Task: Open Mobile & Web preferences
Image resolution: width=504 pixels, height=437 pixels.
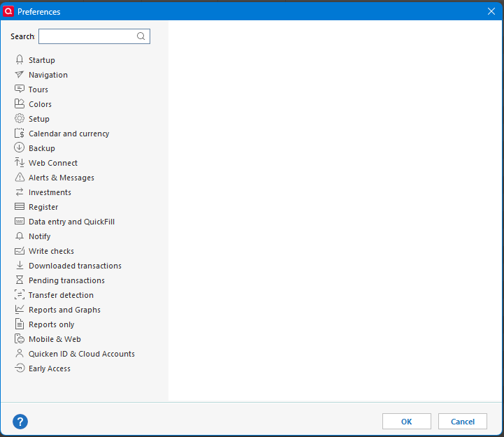Action: click(x=55, y=339)
